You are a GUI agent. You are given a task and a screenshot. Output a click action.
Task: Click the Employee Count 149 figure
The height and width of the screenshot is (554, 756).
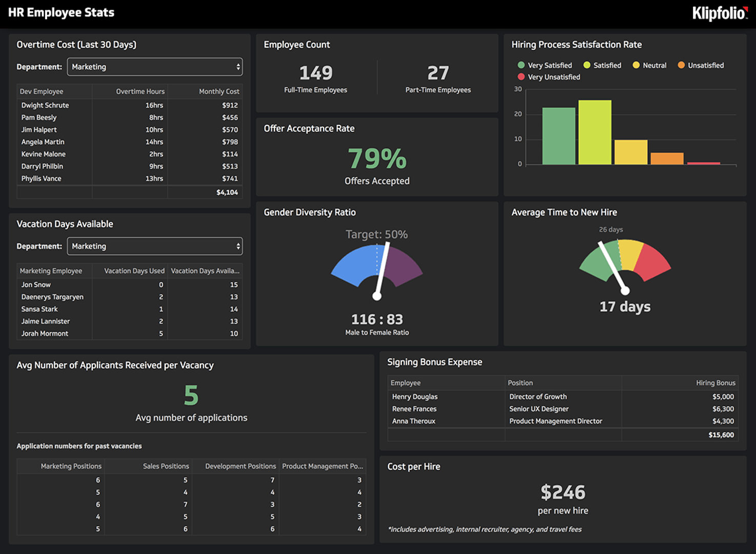click(x=315, y=73)
